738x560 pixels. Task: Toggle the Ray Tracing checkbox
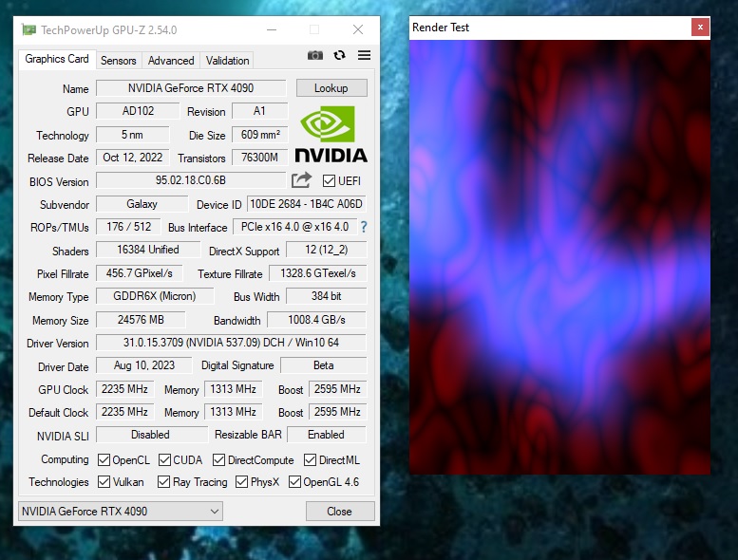pos(163,482)
